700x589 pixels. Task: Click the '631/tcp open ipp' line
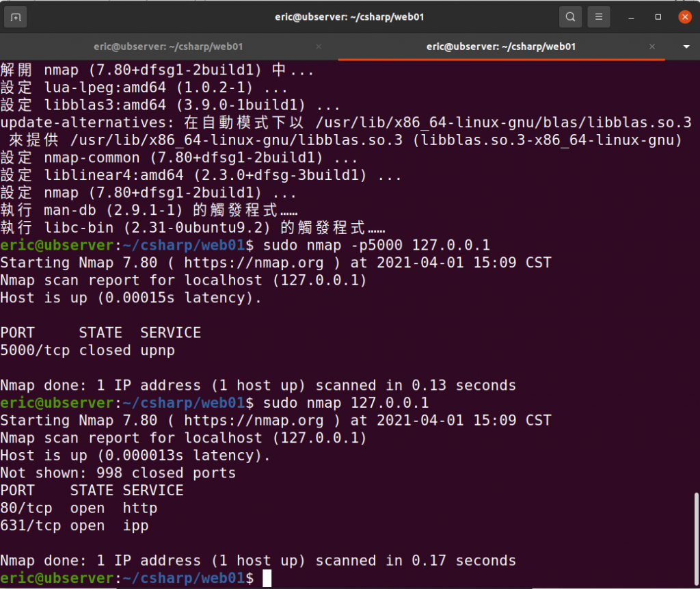coord(75,526)
